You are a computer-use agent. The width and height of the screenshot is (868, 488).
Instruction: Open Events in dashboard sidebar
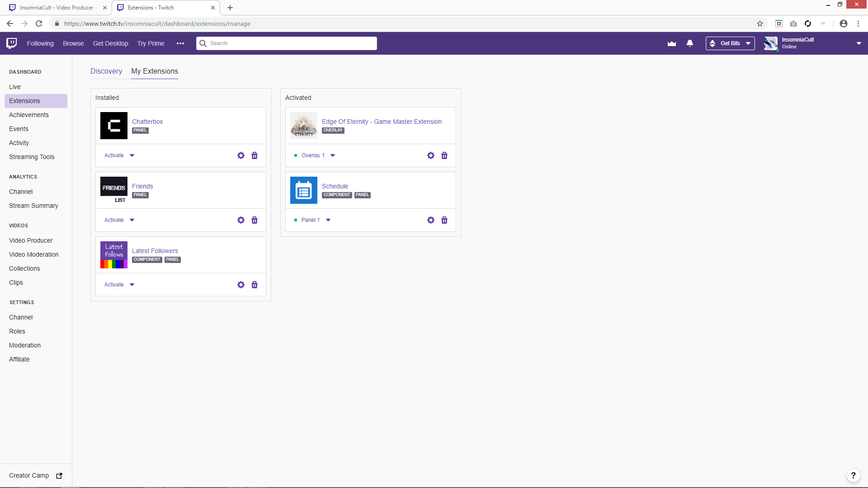(x=19, y=129)
